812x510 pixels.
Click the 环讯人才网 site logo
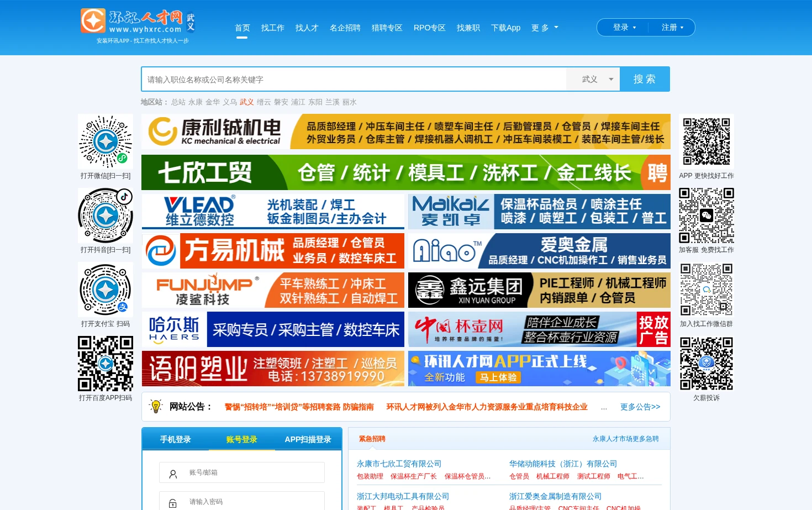pos(138,22)
